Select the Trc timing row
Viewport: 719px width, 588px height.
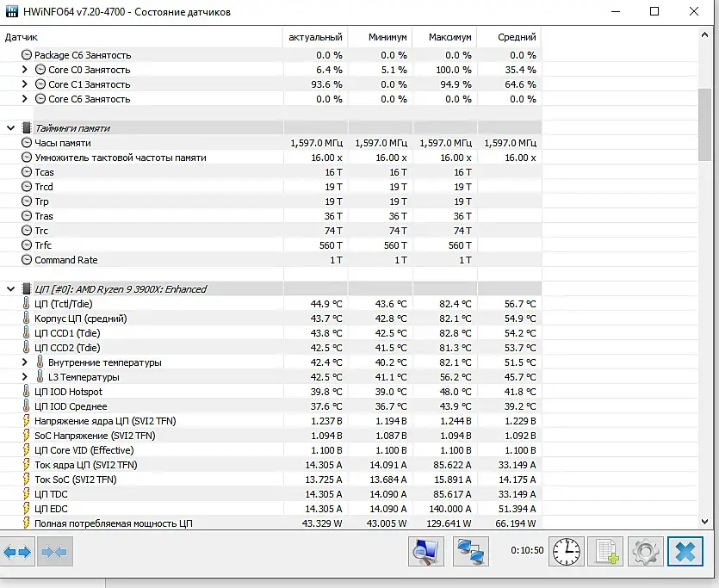tap(270, 231)
